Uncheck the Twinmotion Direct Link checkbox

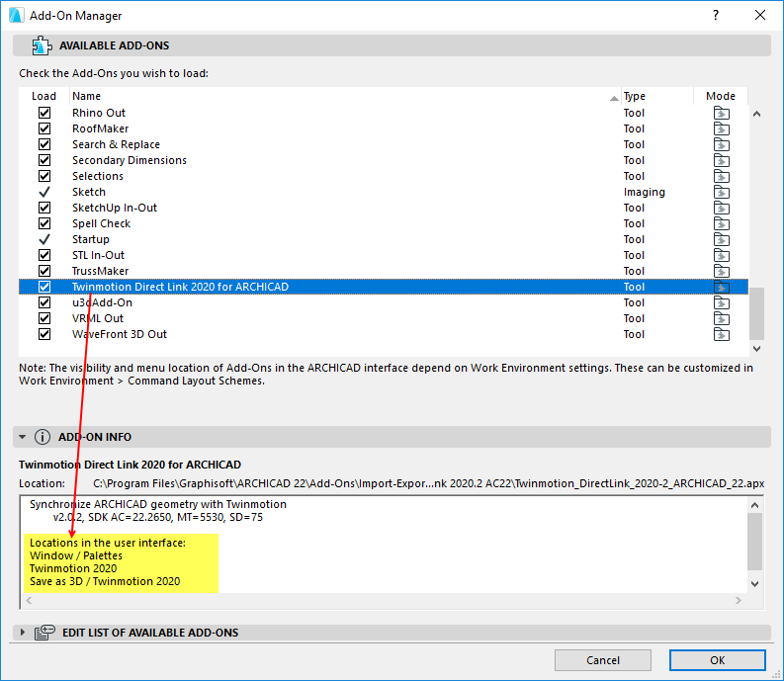coord(44,287)
